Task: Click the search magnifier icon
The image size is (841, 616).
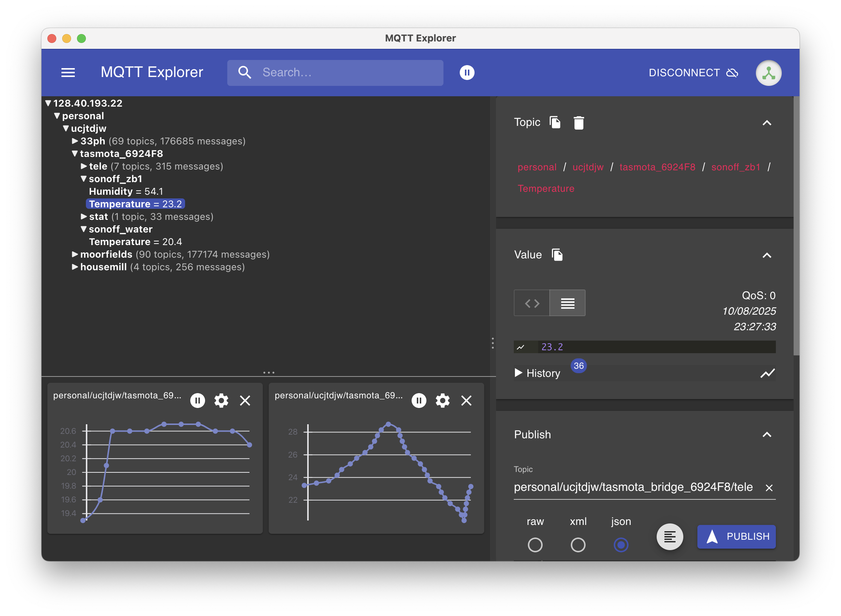Action: 245,72
